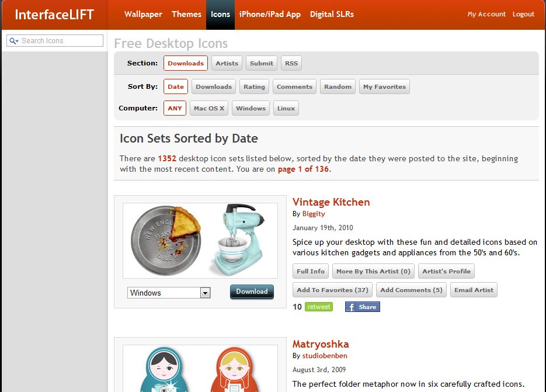Switch to the Digital SLRs tab
The width and height of the screenshot is (546, 392).
click(331, 15)
